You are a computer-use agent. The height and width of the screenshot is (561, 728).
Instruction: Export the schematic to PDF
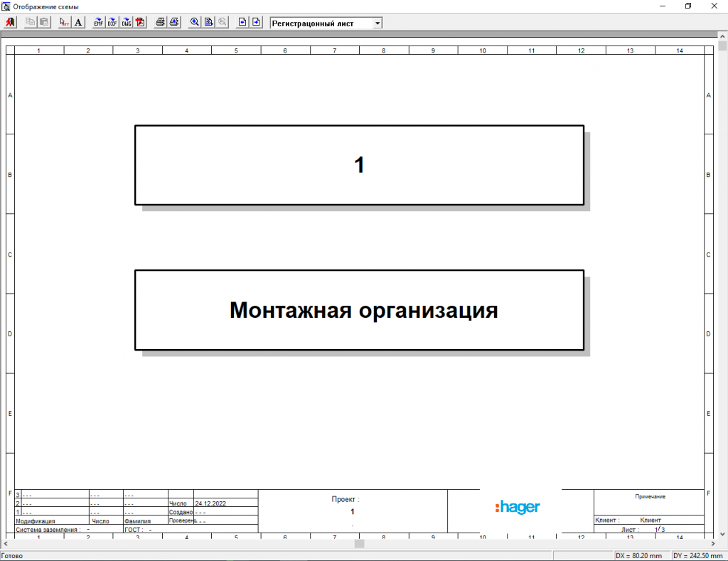(x=140, y=23)
